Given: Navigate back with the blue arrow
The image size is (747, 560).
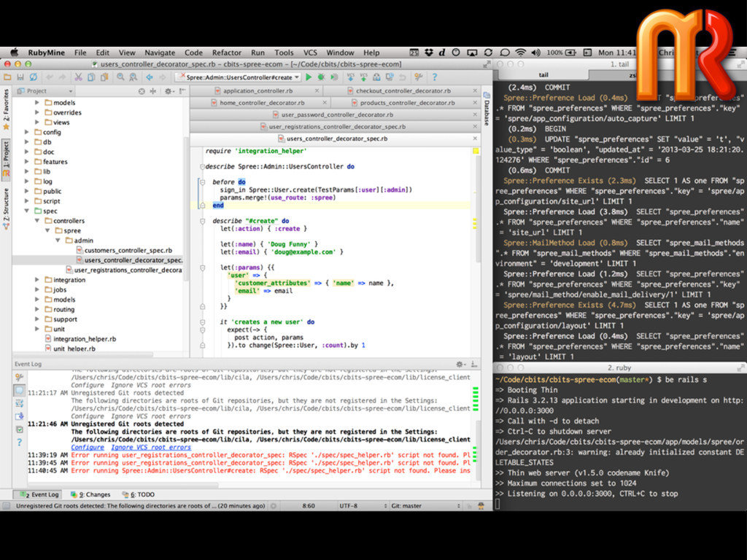Looking at the screenshot, I should tap(150, 77).
